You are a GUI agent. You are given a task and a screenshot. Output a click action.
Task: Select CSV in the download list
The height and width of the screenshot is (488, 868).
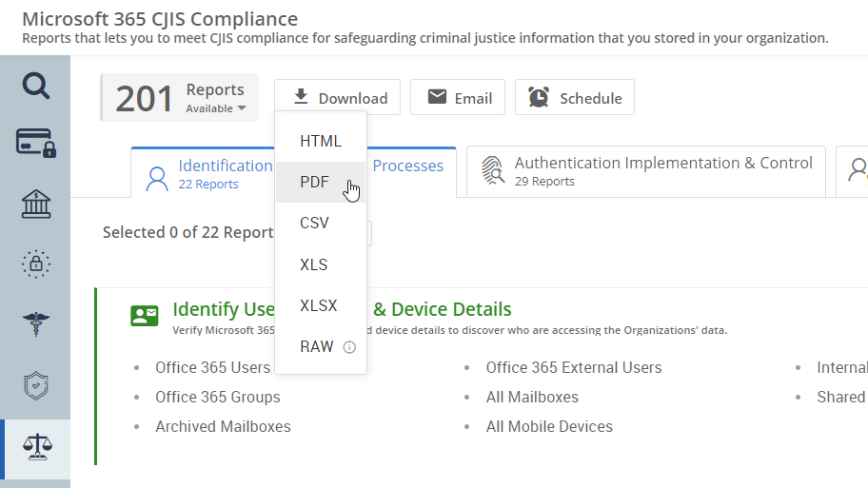click(314, 224)
